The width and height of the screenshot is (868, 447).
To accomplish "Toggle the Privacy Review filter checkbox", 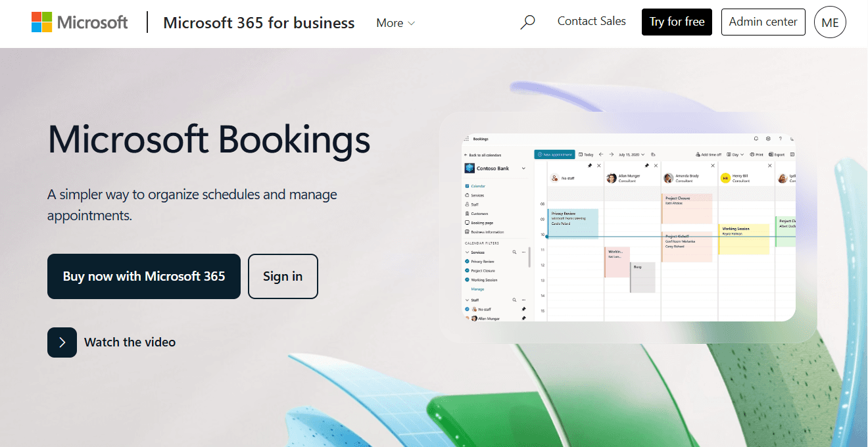I will [467, 262].
